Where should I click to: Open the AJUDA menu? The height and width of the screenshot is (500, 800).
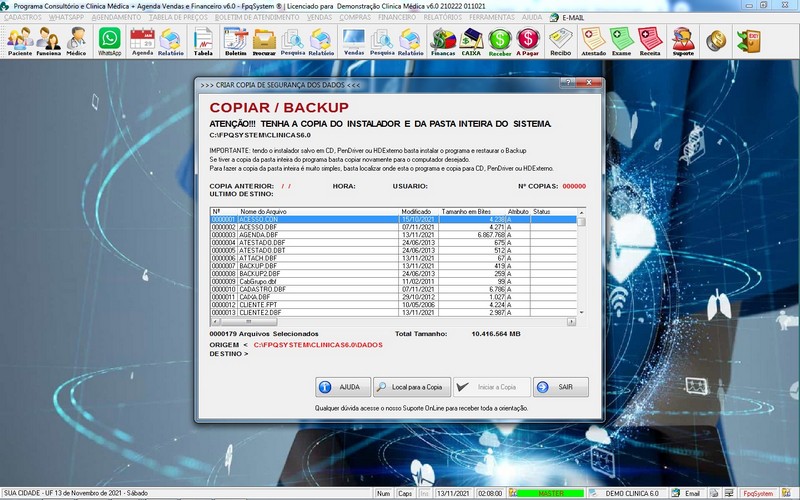[x=532, y=17]
